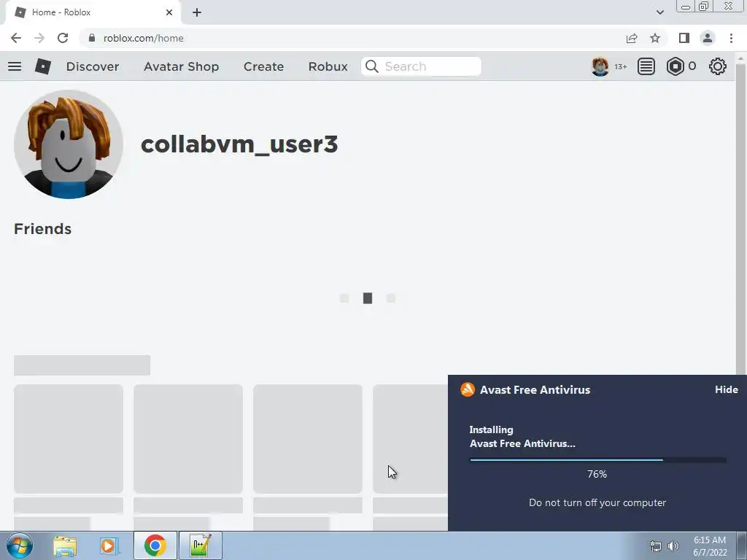Open Windows Explorer from taskbar
This screenshot has width=747, height=560.
(65, 545)
